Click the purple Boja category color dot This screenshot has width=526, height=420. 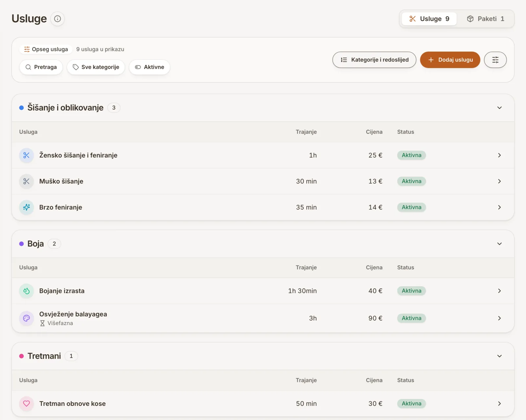[21, 244]
